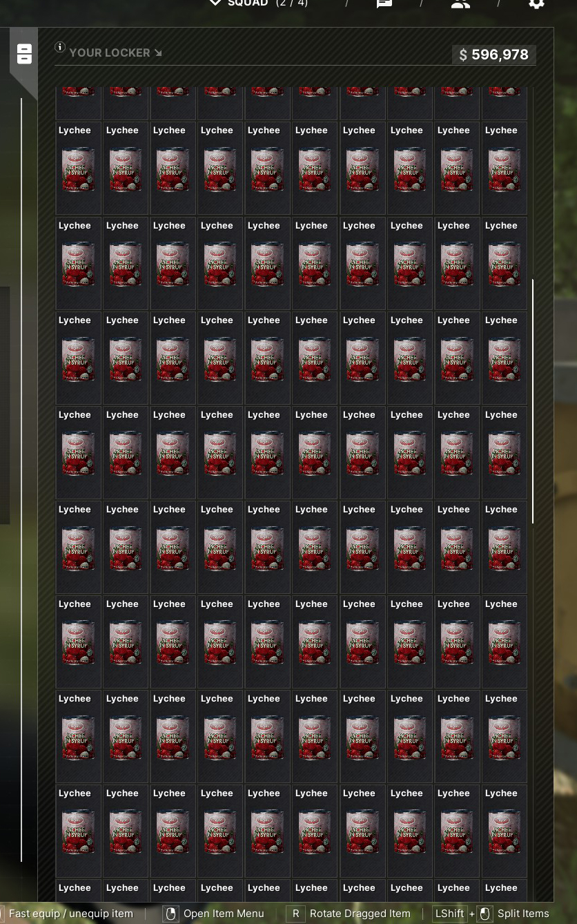Select the last Lychee can in bottom full row
577x924 pixels.
point(504,831)
